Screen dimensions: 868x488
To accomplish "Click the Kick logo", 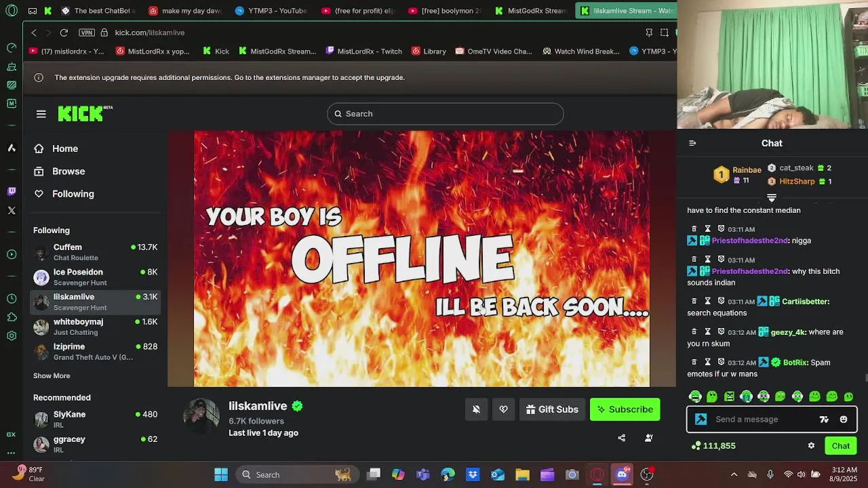I will 85,113.
